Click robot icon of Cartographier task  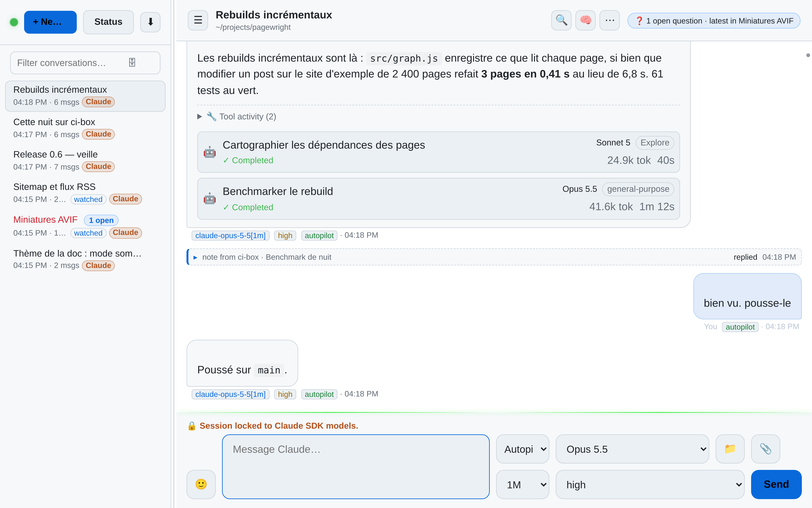point(210,152)
